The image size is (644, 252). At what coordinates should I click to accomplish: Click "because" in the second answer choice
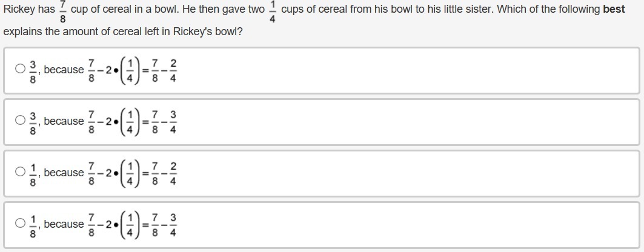tap(64, 121)
